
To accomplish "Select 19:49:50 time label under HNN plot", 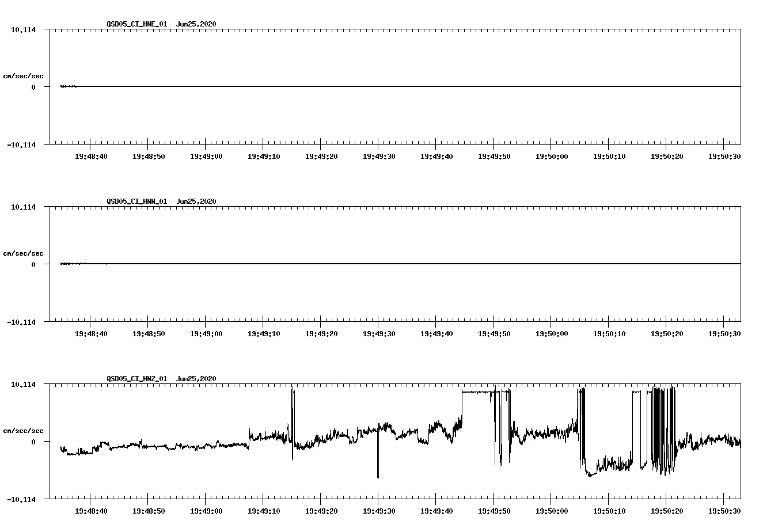I will point(494,333).
